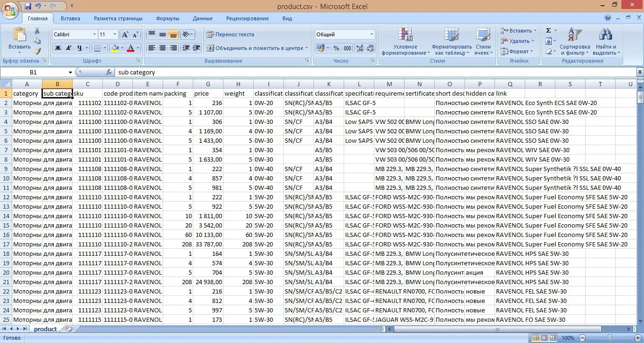Select the product sheet tab
Screen dimensions: 644x343
(x=45, y=329)
